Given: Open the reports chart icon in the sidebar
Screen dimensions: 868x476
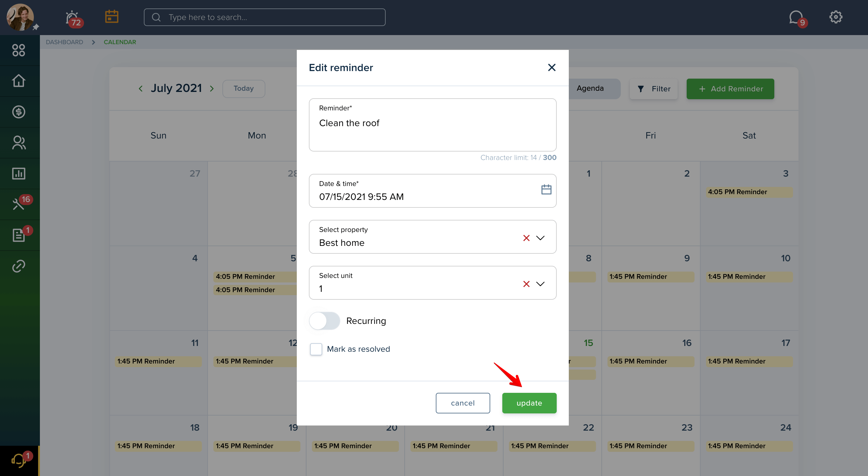Looking at the screenshot, I should coord(18,174).
